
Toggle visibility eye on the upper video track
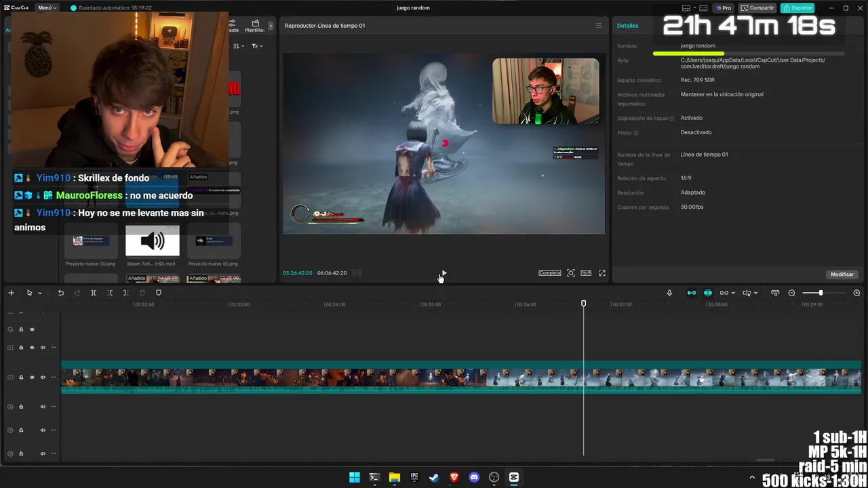pos(32,348)
